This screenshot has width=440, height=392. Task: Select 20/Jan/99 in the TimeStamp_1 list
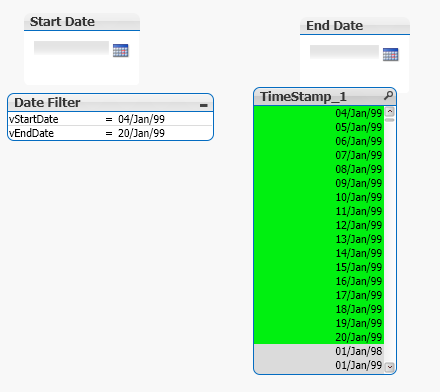click(x=319, y=337)
